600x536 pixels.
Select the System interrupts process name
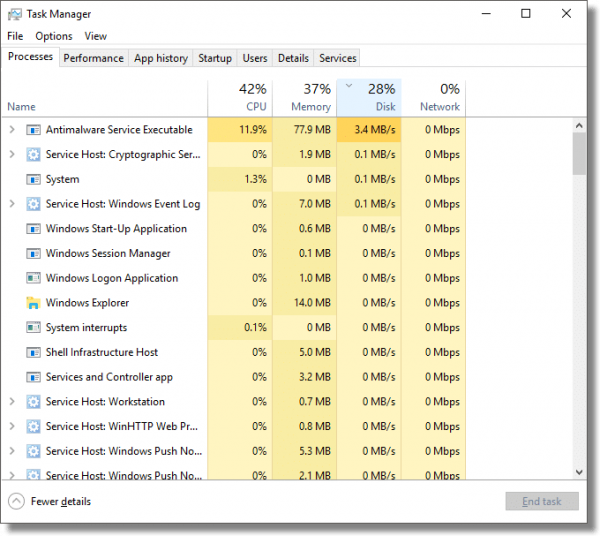pos(86,328)
